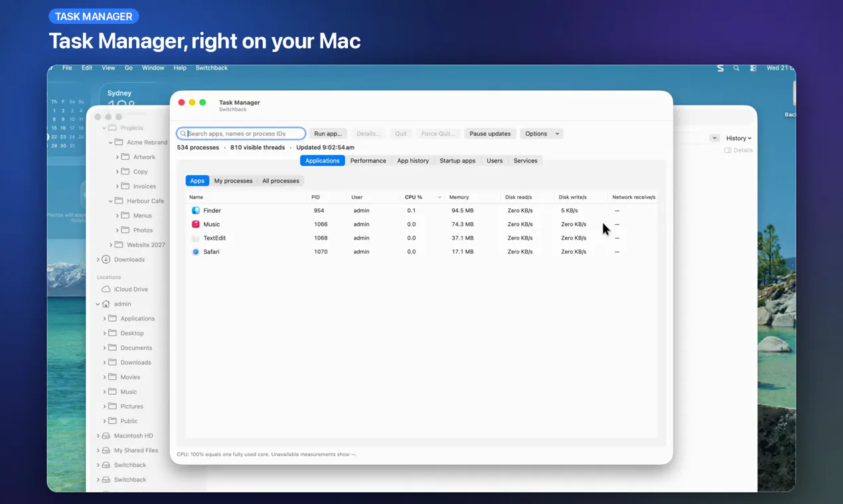Switch filter to All processes
The image size is (843, 504).
click(281, 181)
